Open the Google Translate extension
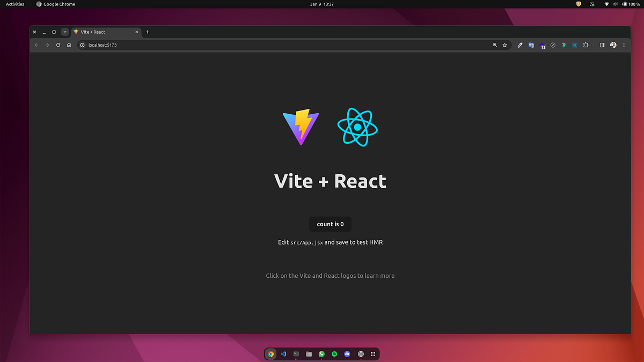The image size is (644, 362). click(x=531, y=45)
